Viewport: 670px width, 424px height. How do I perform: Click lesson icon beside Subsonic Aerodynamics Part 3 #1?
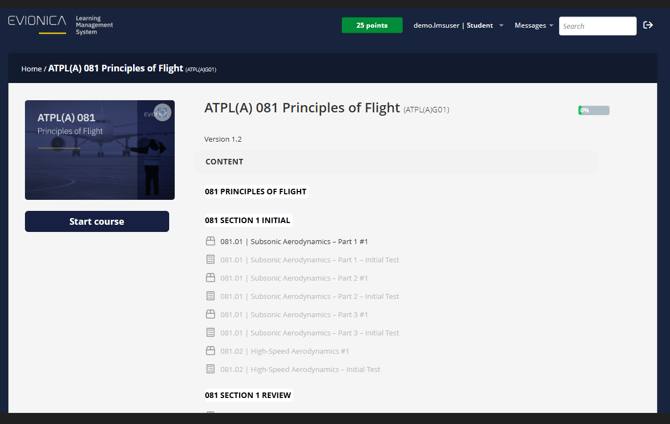pos(210,314)
